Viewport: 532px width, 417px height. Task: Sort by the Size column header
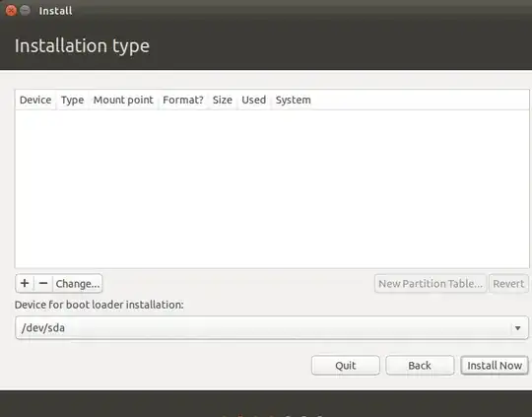[223, 100]
